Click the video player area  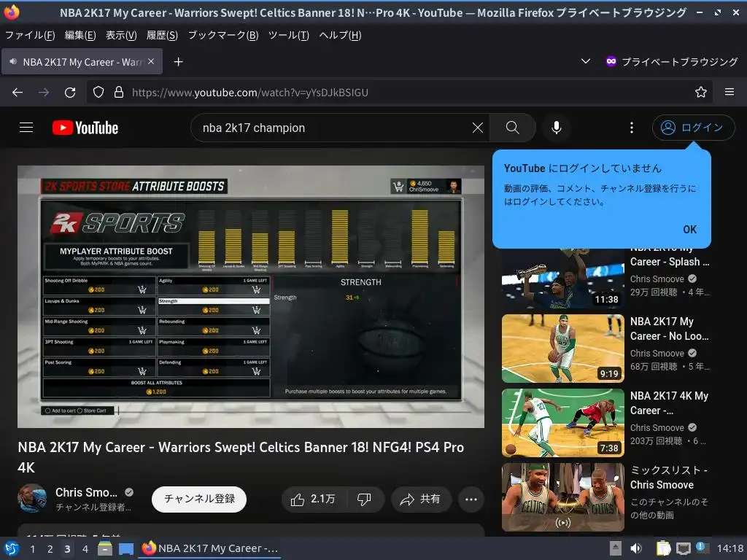point(251,296)
